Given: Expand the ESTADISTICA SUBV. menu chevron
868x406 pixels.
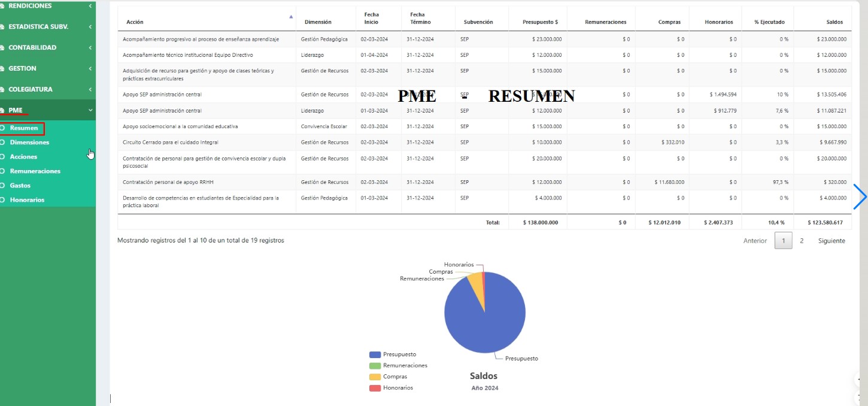Looking at the screenshot, I should [x=90, y=27].
